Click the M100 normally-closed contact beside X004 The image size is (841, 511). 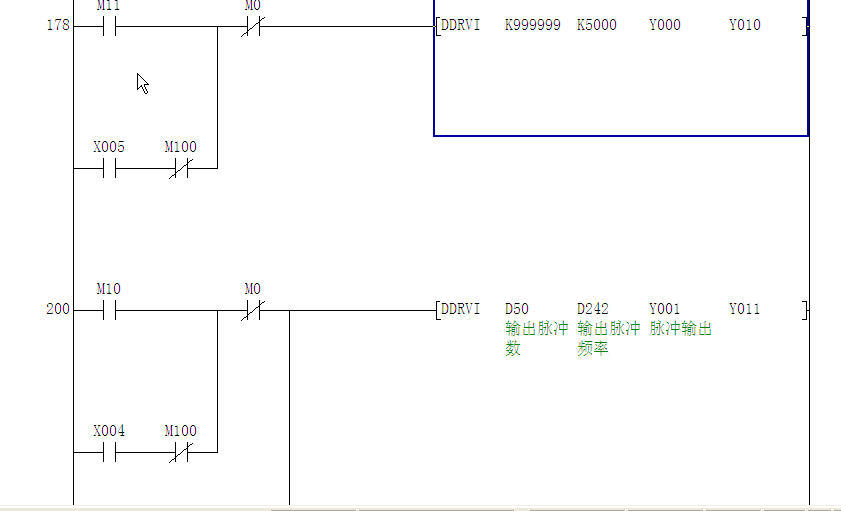[x=180, y=452]
